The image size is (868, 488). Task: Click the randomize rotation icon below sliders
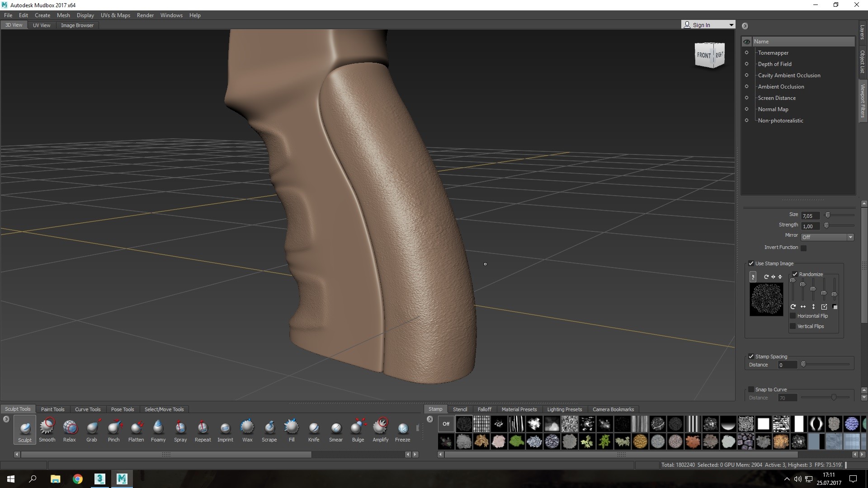coord(793,307)
